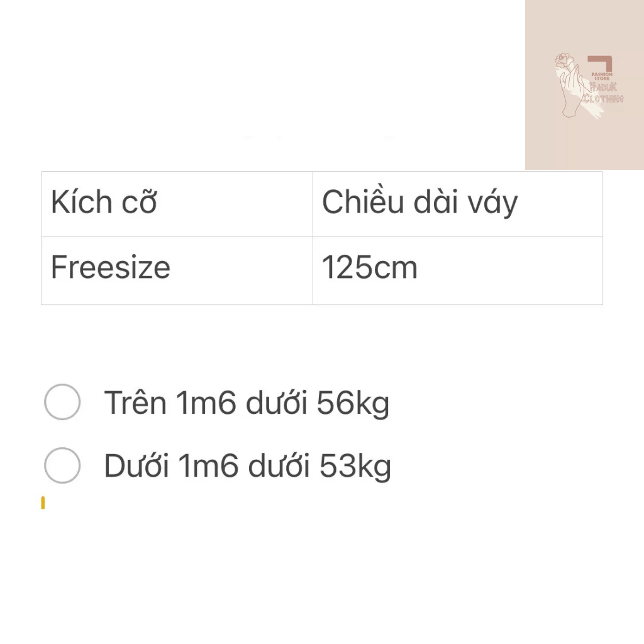Choose the "Dưới 1m6 dưới 53kg" radio option
The height and width of the screenshot is (644, 644).
point(62,465)
